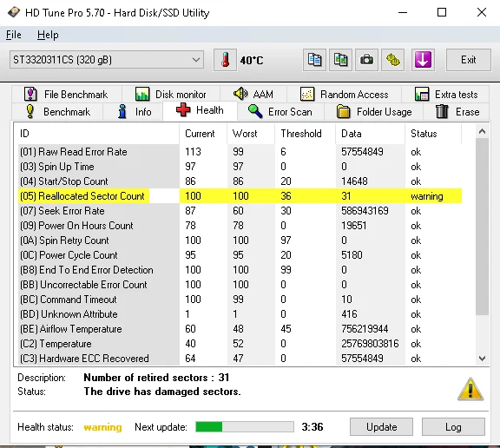Click the purple down-arrow minimize-to-tray icon
The image size is (500, 448).
click(423, 60)
